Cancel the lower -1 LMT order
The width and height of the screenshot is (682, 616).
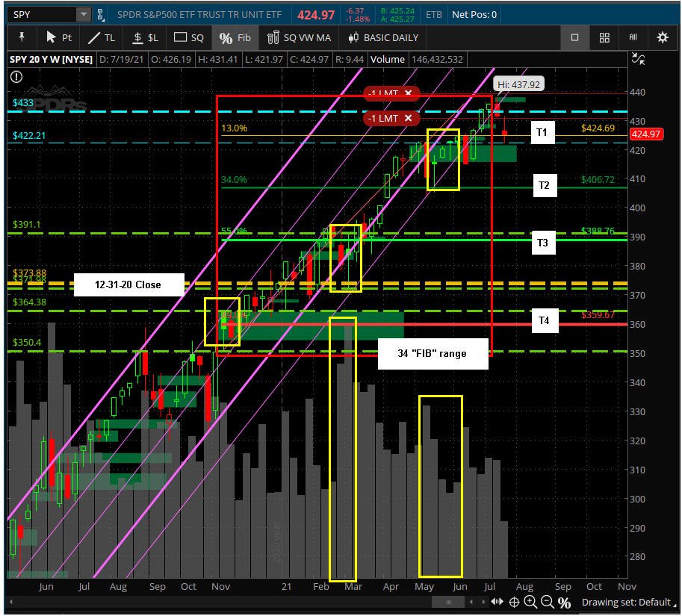pos(408,118)
